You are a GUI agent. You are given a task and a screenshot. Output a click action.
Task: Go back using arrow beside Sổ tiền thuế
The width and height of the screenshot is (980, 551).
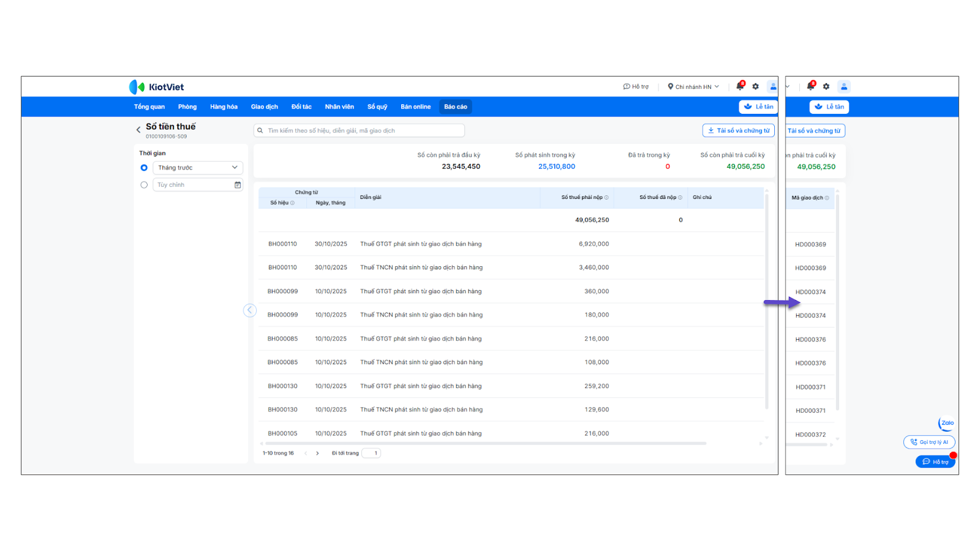click(x=138, y=130)
